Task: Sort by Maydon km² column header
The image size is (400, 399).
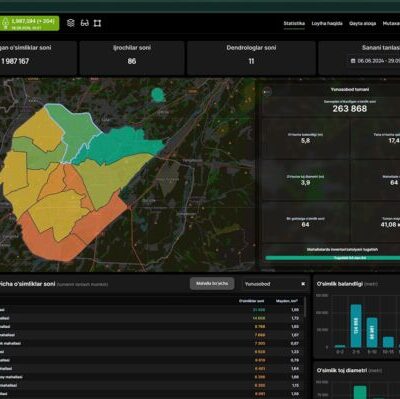Action: (287, 301)
